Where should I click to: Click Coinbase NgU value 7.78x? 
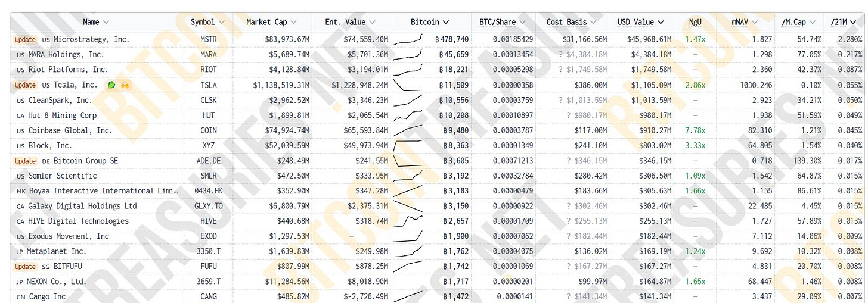click(695, 130)
